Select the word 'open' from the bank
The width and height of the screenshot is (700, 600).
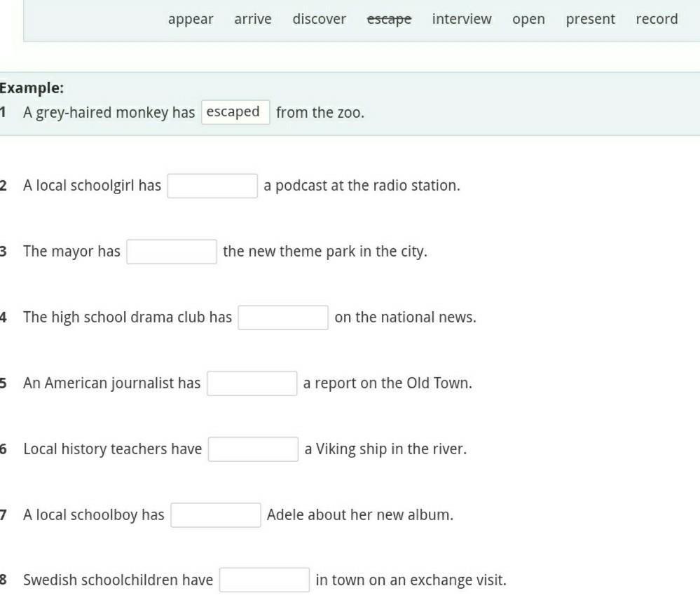528,20
